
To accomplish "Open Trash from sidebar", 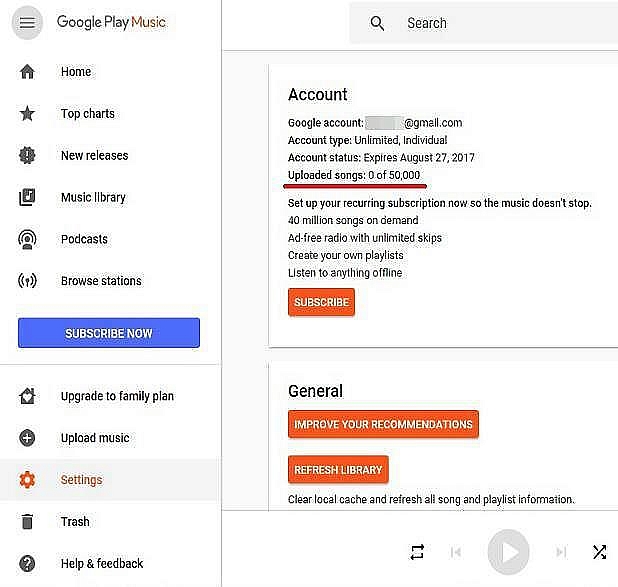I will click(75, 522).
